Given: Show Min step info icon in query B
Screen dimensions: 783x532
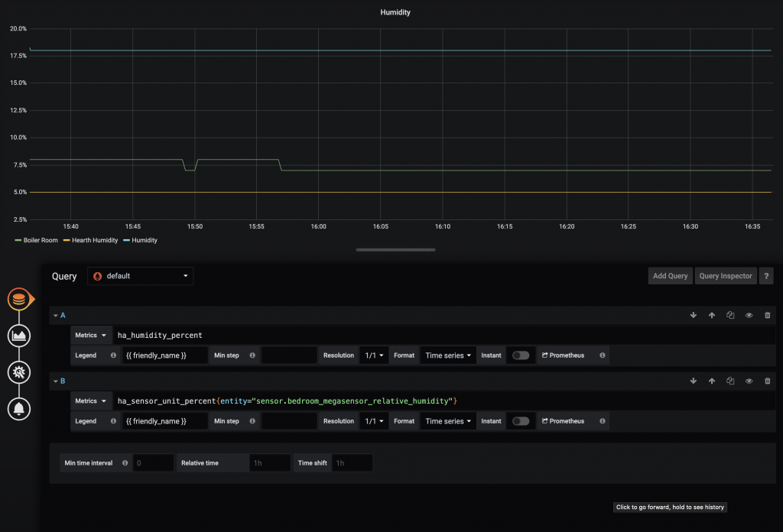Looking at the screenshot, I should pyautogui.click(x=252, y=421).
